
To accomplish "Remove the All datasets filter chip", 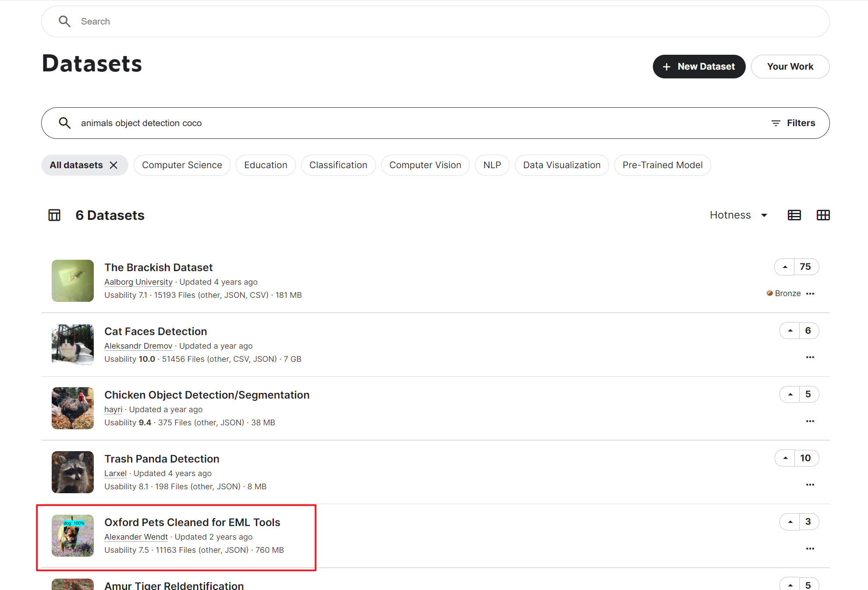I will (x=113, y=165).
